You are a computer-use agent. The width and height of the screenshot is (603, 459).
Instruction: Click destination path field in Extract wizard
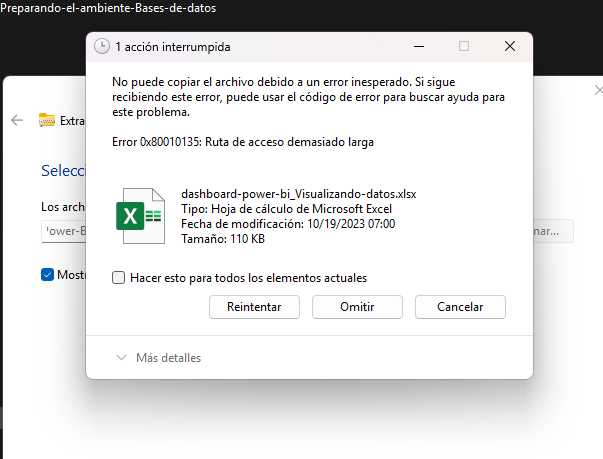pyautogui.click(x=64, y=231)
